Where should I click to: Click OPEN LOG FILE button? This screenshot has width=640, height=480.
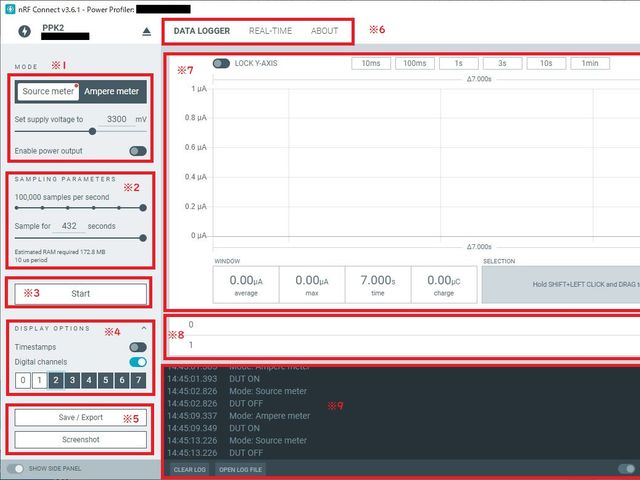click(x=240, y=470)
